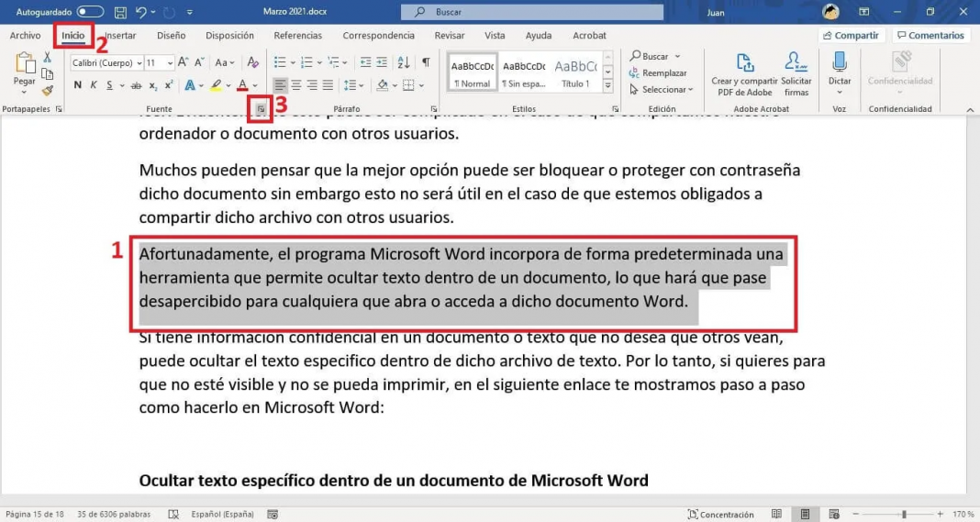
Task: Click the Format Painter brush icon
Action: point(48,90)
